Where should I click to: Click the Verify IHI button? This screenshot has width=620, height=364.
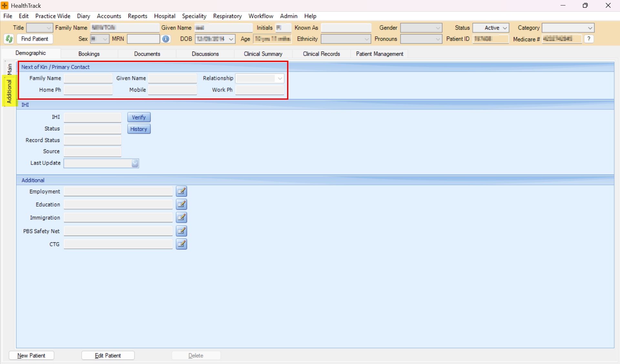click(x=139, y=117)
